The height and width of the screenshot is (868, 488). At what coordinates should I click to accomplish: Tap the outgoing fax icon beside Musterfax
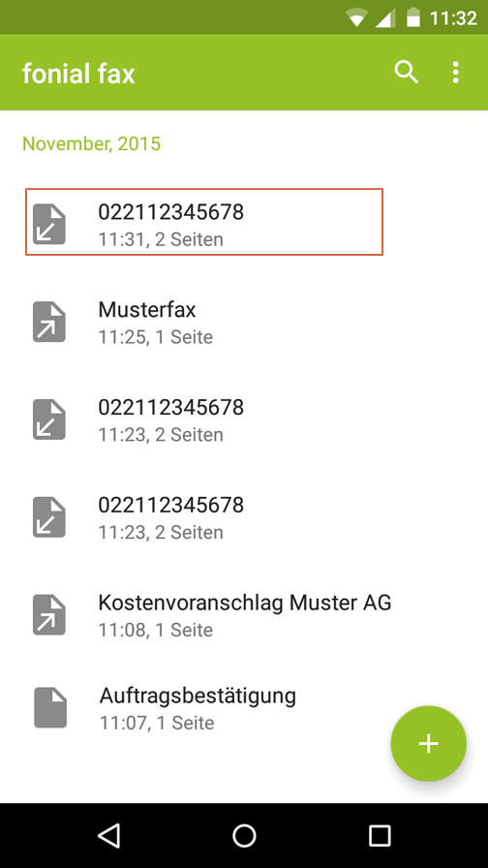[49, 322]
